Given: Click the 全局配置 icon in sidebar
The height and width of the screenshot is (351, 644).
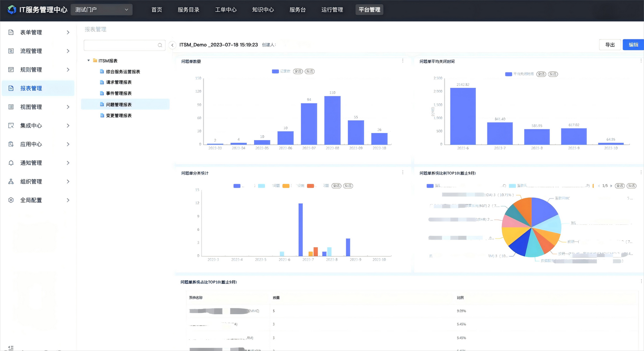Looking at the screenshot, I should click(11, 200).
